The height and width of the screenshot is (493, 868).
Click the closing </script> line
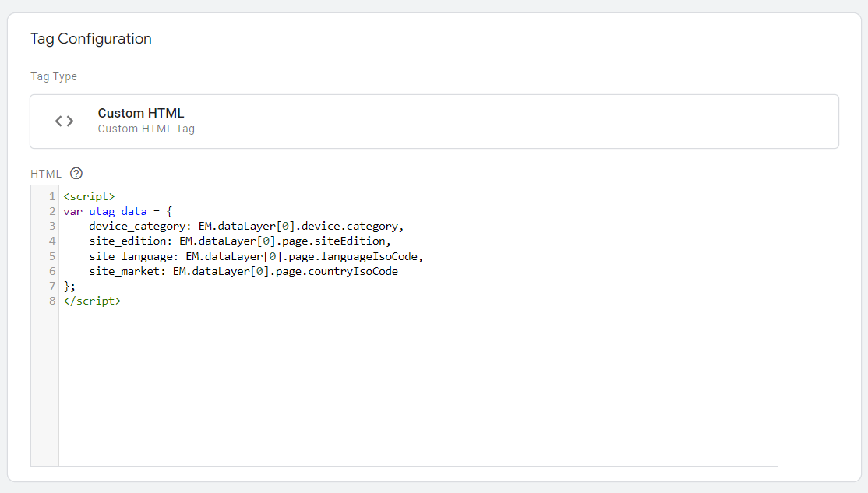point(92,301)
